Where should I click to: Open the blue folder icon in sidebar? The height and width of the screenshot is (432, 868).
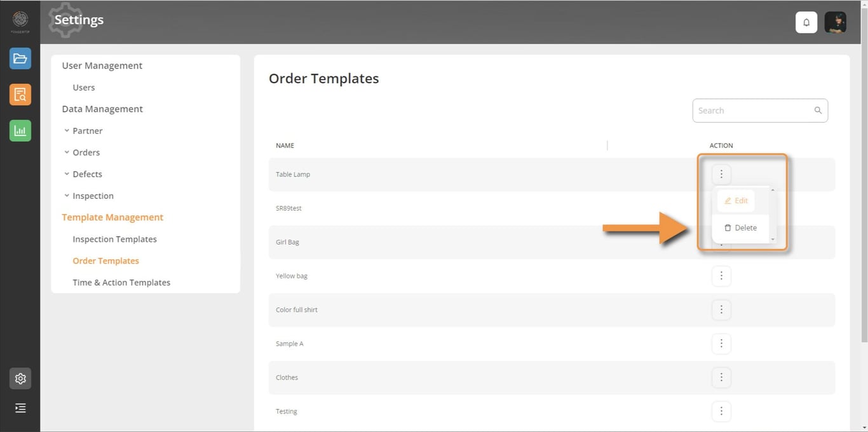[20, 58]
